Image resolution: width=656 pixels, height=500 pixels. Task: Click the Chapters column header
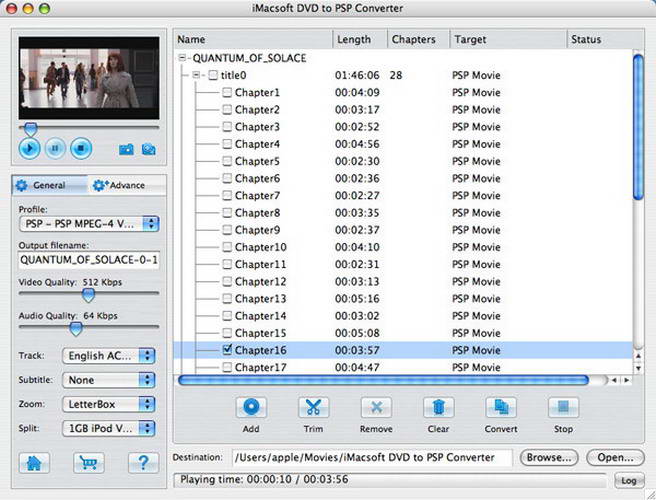[x=418, y=39]
